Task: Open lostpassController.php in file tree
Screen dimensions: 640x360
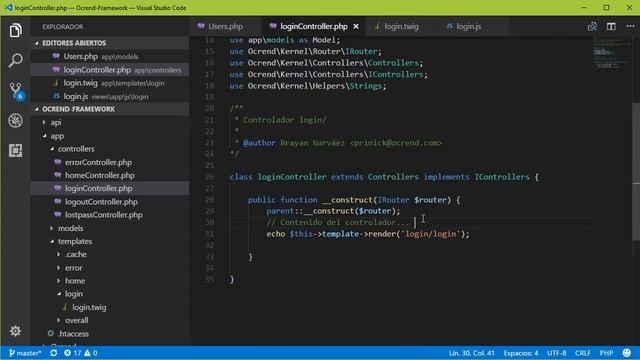Action: 110,215
